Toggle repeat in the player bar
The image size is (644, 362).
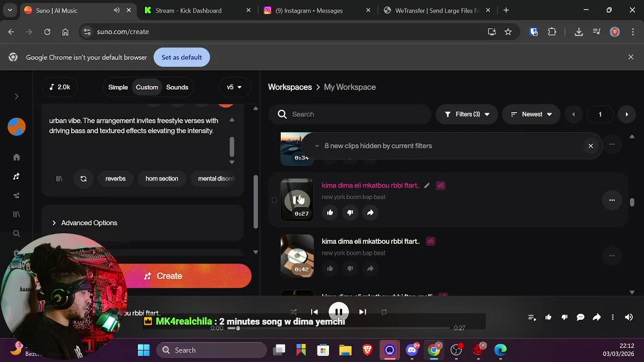[384, 312]
